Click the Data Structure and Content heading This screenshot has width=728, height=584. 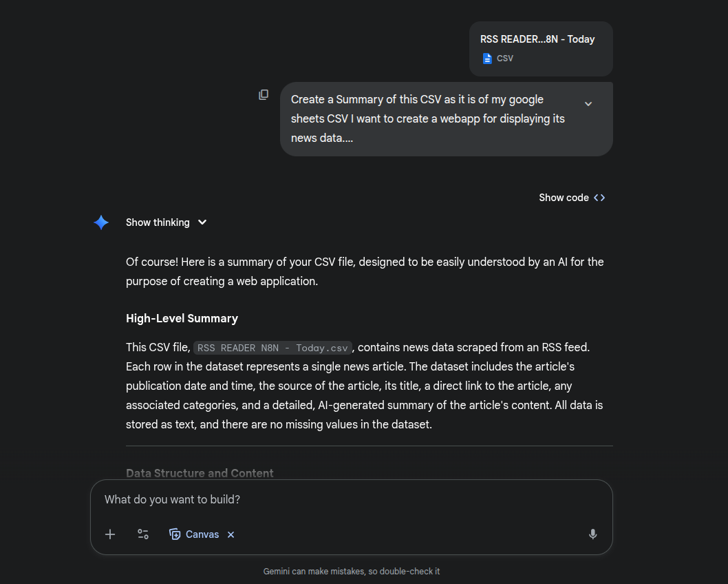pyautogui.click(x=200, y=473)
